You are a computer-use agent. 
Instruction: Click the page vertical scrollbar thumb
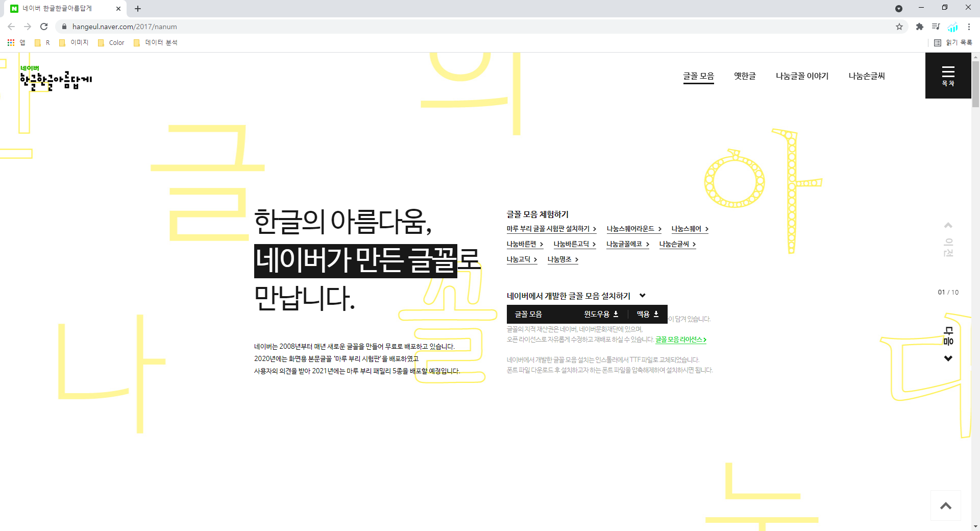coord(975,84)
